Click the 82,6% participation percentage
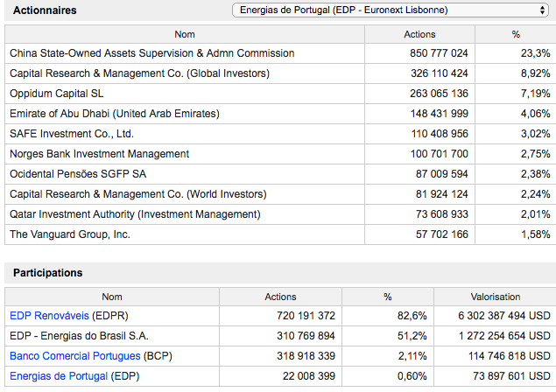Viewport: 556px width, 392px height. tap(412, 316)
